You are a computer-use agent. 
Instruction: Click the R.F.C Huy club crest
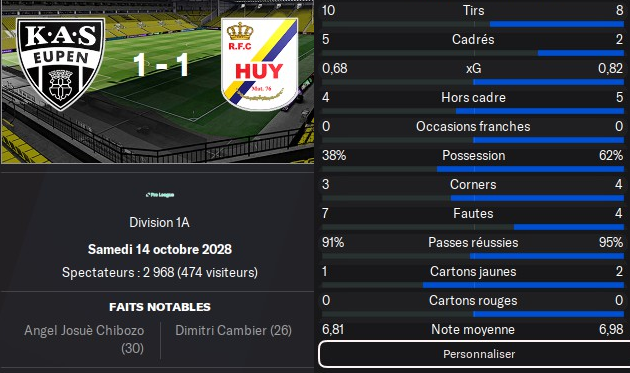pos(260,64)
